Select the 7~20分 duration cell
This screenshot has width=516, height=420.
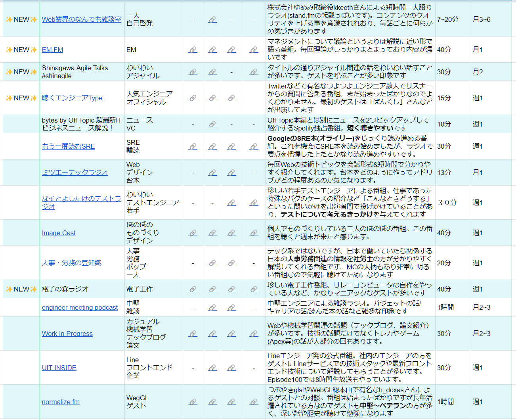(x=453, y=19)
